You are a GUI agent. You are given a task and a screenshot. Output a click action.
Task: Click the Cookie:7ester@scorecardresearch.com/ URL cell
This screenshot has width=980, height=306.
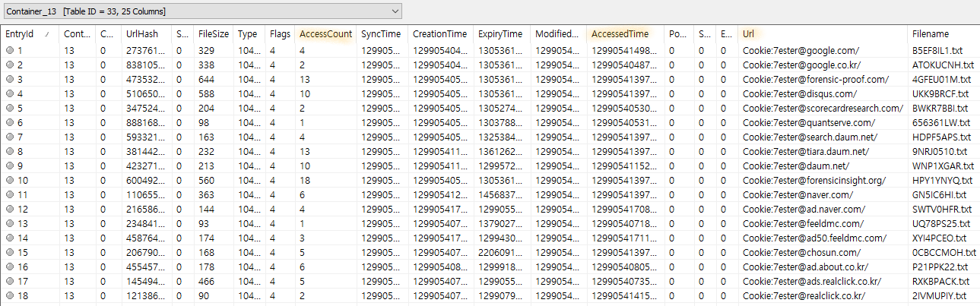click(822, 108)
